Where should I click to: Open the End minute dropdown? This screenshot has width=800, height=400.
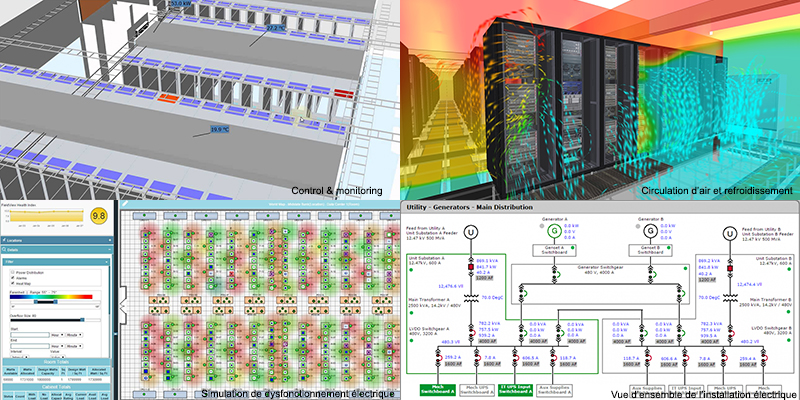click(x=74, y=346)
